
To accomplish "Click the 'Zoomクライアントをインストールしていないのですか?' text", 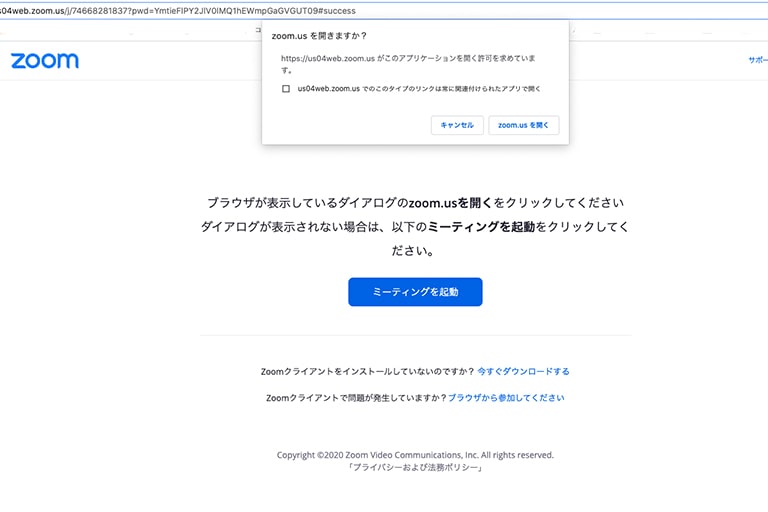I will click(367, 371).
